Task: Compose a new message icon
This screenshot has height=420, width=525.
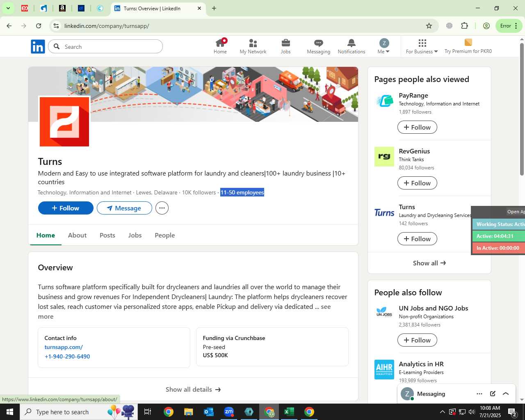Action: (493, 394)
